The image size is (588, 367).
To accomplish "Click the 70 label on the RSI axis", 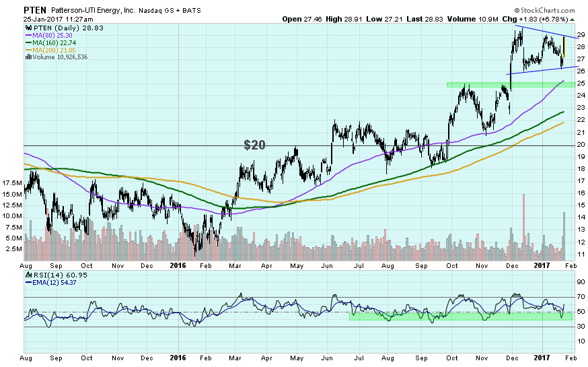I will coord(581,297).
